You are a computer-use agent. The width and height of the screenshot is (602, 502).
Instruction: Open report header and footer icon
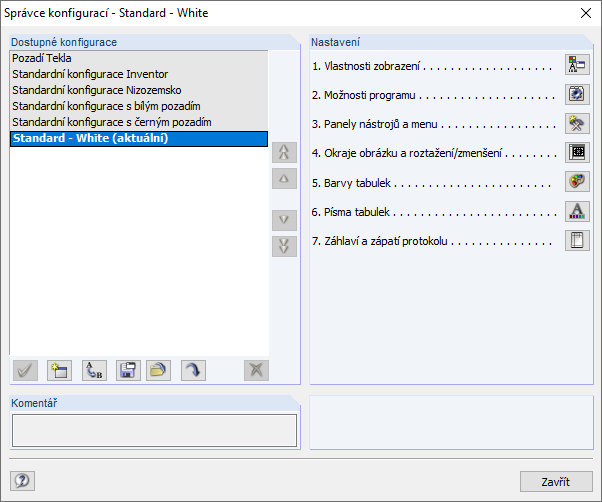pyautogui.click(x=577, y=240)
